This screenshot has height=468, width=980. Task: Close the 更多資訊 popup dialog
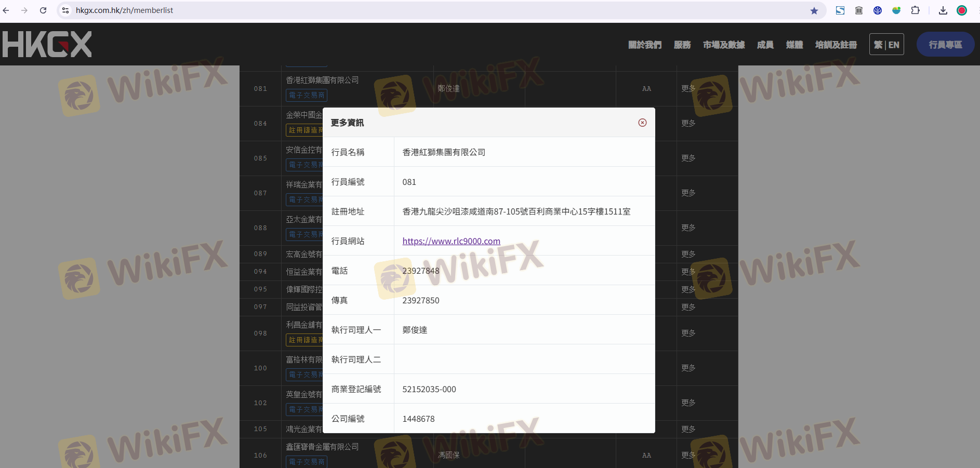(x=642, y=123)
